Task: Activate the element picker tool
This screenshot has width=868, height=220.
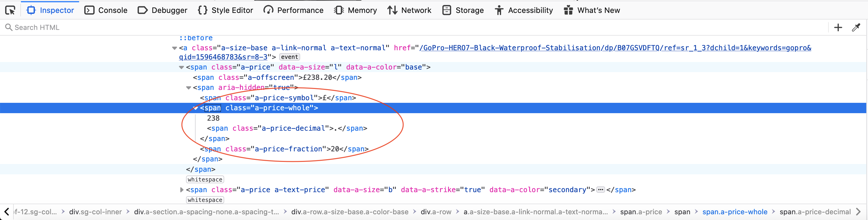Action: [10, 10]
